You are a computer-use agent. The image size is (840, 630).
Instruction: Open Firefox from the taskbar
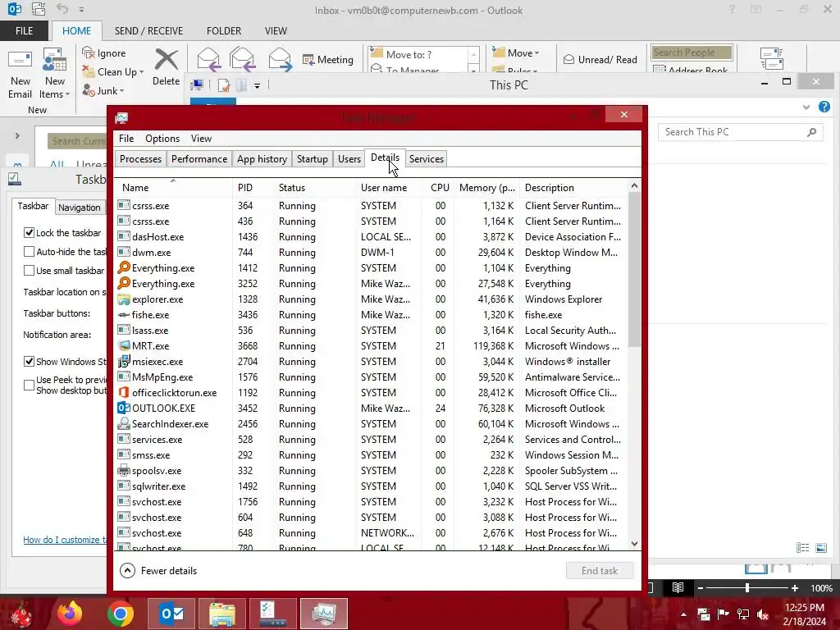(x=70, y=614)
